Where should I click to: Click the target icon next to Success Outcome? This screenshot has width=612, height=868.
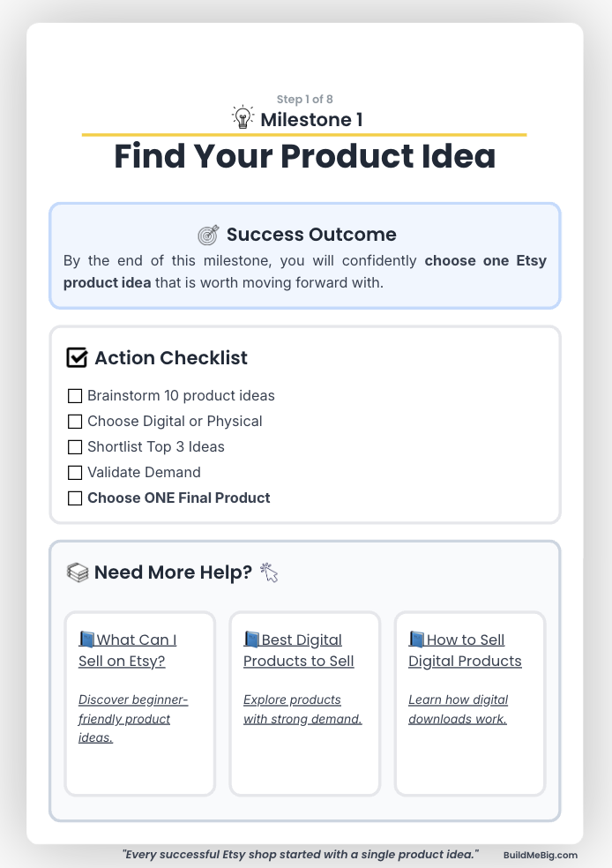pyautogui.click(x=209, y=236)
